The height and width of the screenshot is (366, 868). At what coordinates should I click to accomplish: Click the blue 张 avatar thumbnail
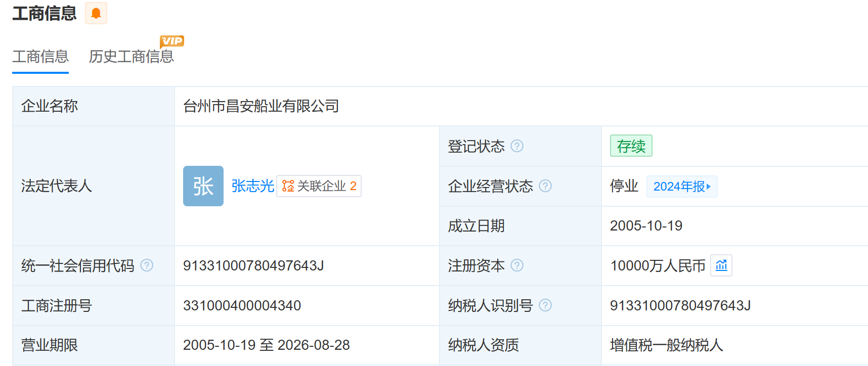(x=203, y=186)
